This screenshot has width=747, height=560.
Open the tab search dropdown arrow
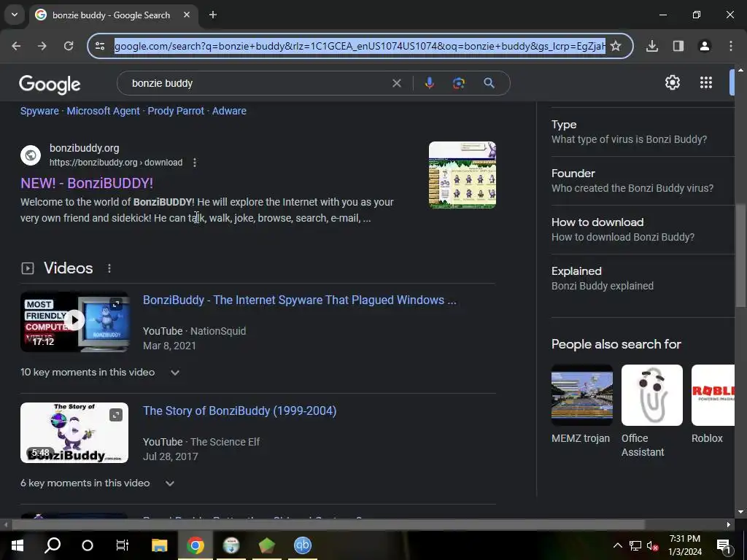(x=15, y=15)
